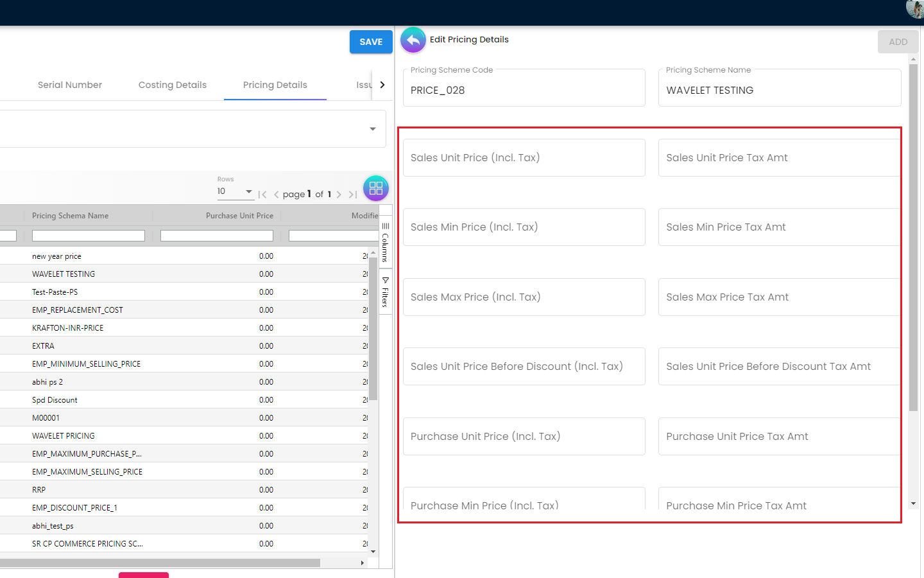Jump to last page of table

pyautogui.click(x=352, y=195)
